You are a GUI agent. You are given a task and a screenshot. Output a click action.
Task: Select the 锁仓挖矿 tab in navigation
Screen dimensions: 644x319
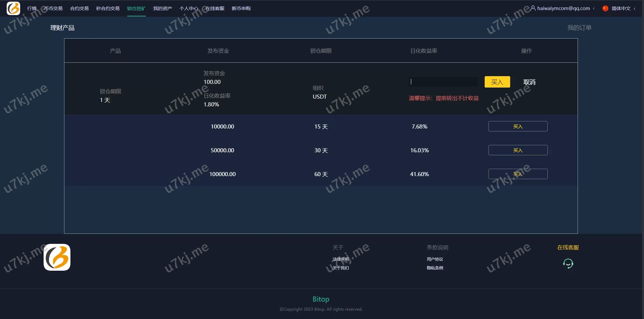pyautogui.click(x=136, y=8)
